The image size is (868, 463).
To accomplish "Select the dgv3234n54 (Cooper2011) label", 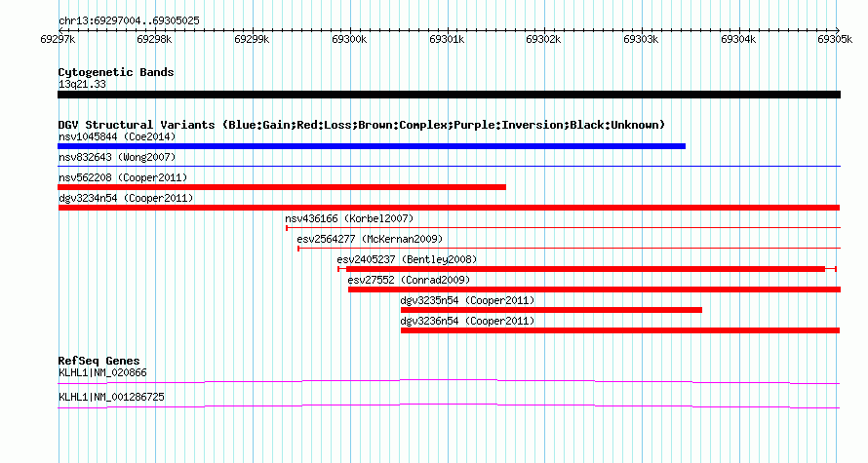I will (126, 198).
